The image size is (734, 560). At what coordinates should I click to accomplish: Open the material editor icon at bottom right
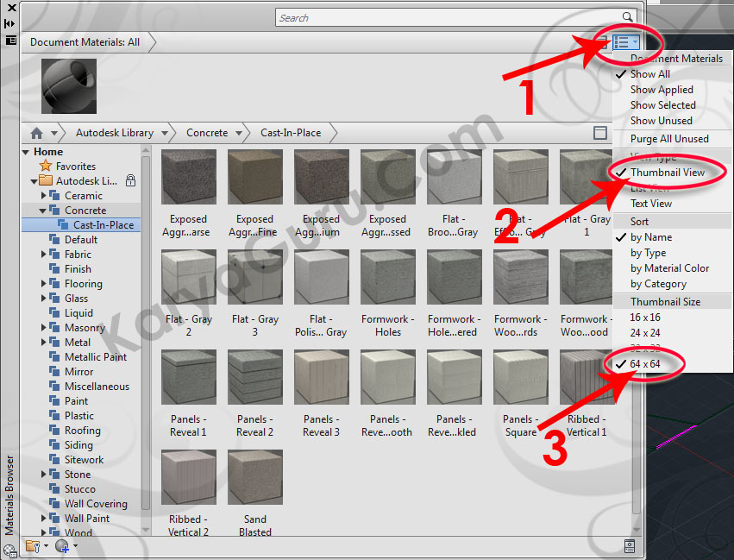630,545
